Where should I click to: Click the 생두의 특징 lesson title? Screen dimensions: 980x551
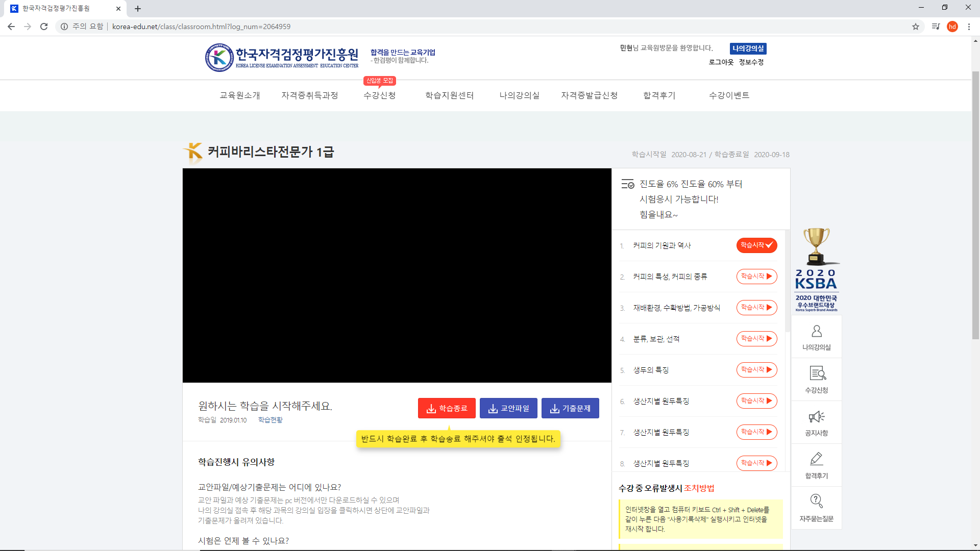pos(651,370)
